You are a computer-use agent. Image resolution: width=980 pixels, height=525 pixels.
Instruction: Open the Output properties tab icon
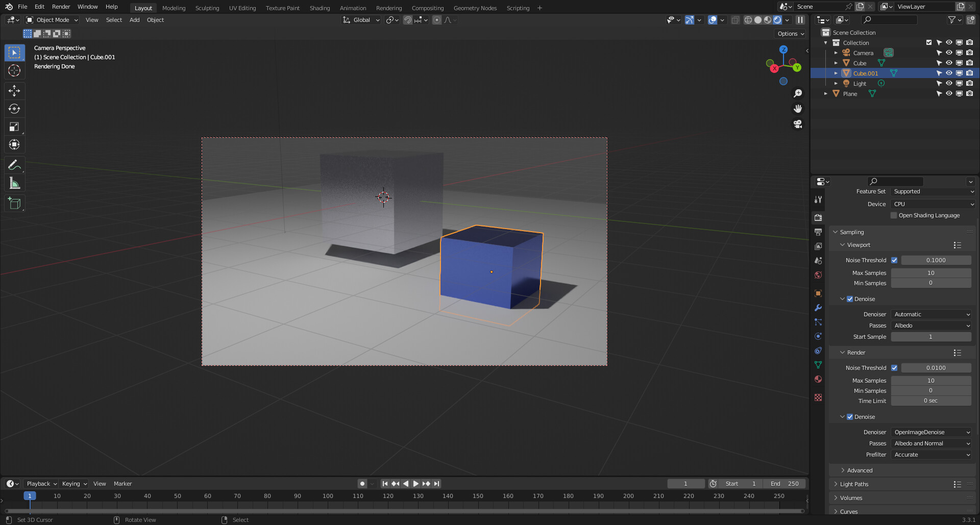tap(818, 232)
